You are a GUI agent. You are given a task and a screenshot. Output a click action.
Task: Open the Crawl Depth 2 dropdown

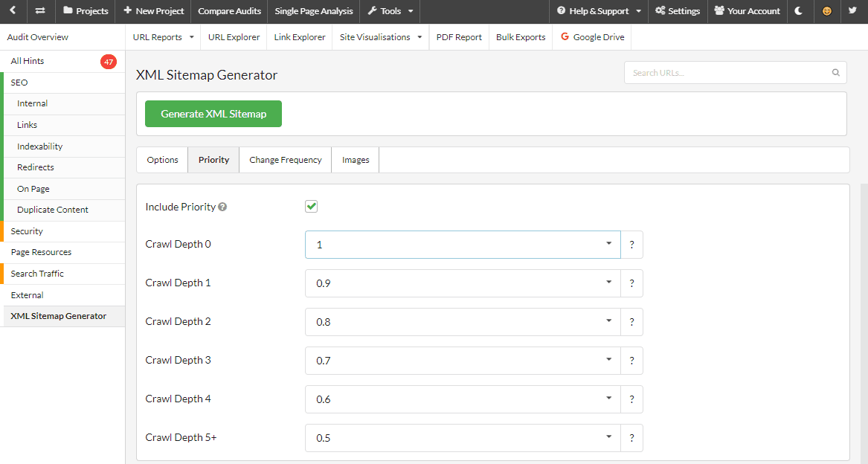click(463, 322)
